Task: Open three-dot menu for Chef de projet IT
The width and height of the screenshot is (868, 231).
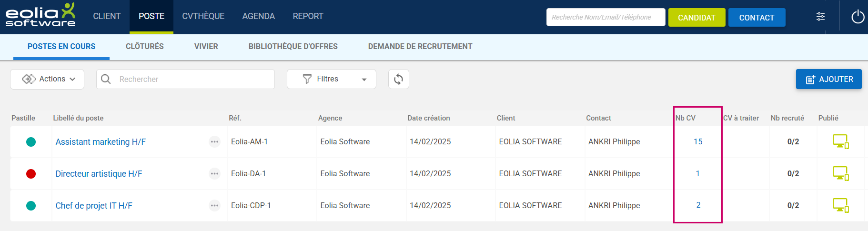Action: [214, 205]
